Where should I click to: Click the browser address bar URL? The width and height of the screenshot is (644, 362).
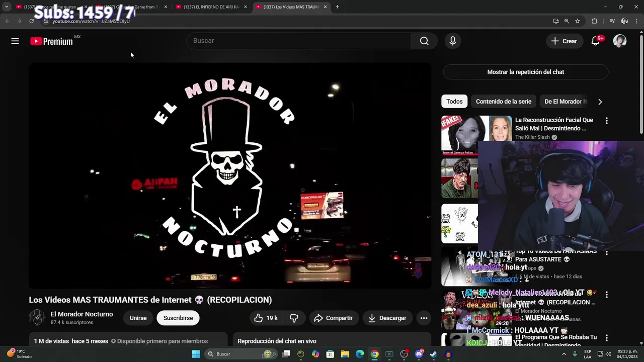(x=91, y=21)
